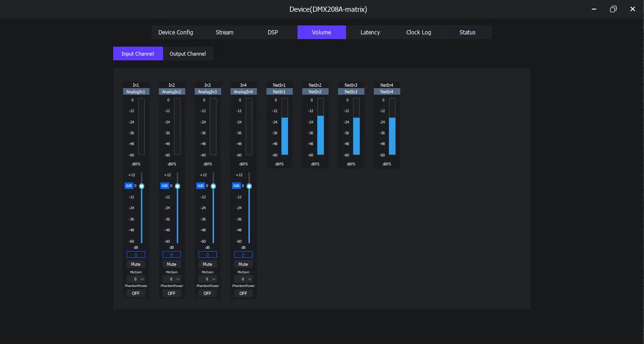Open the Clock Log tab
644x344 pixels.
click(419, 32)
